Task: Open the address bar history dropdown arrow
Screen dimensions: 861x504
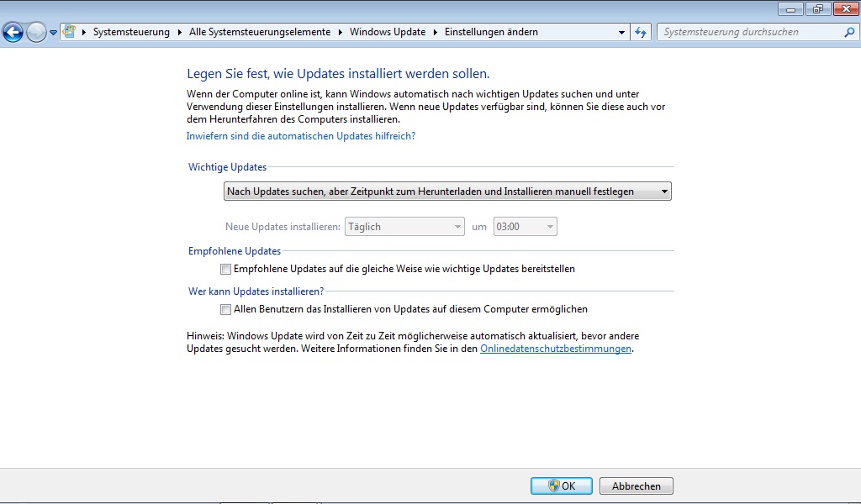Action: point(621,33)
